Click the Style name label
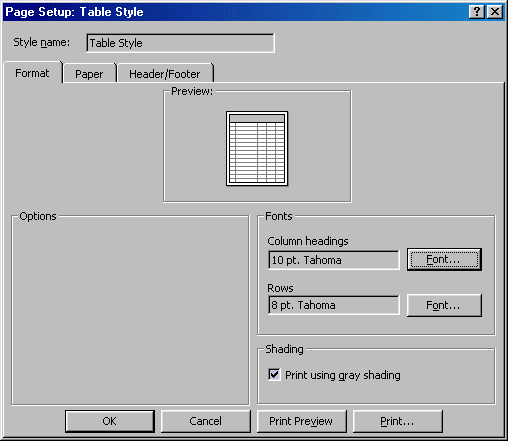 point(42,42)
